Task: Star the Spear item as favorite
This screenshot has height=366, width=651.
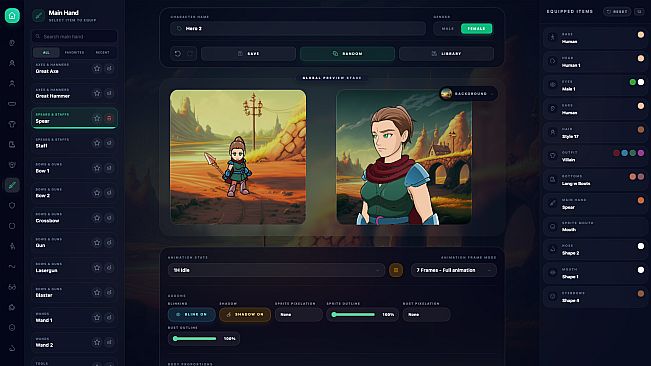Action: pyautogui.click(x=97, y=118)
